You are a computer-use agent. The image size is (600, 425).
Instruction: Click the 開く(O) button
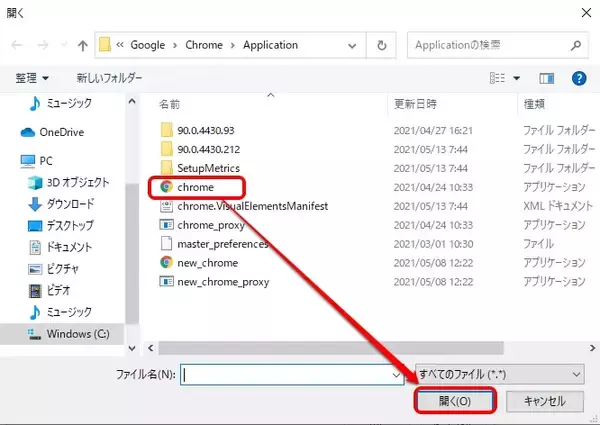pyautogui.click(x=453, y=400)
